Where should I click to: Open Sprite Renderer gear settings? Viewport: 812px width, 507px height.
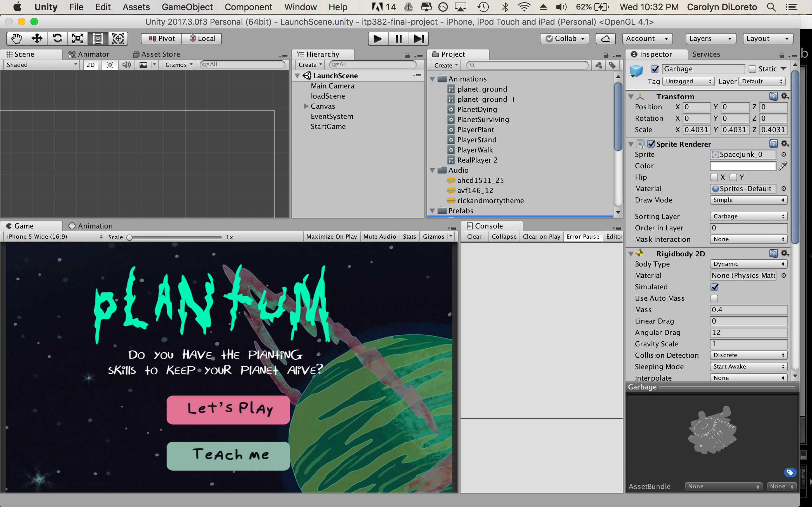[x=784, y=144]
